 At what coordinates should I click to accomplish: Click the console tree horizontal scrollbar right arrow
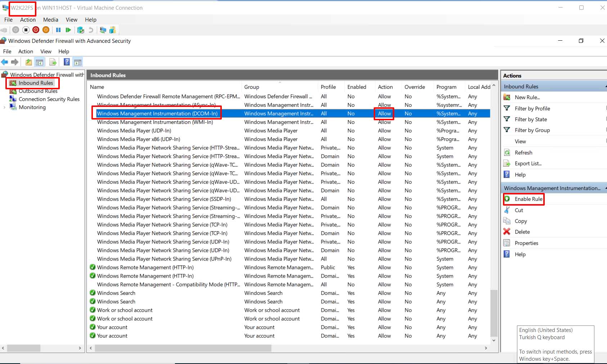point(80,348)
